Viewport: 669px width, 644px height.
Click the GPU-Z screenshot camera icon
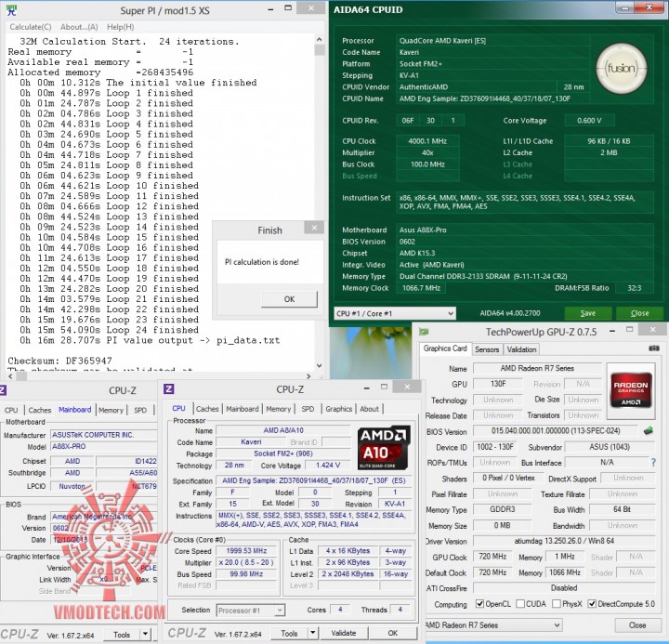click(x=654, y=348)
